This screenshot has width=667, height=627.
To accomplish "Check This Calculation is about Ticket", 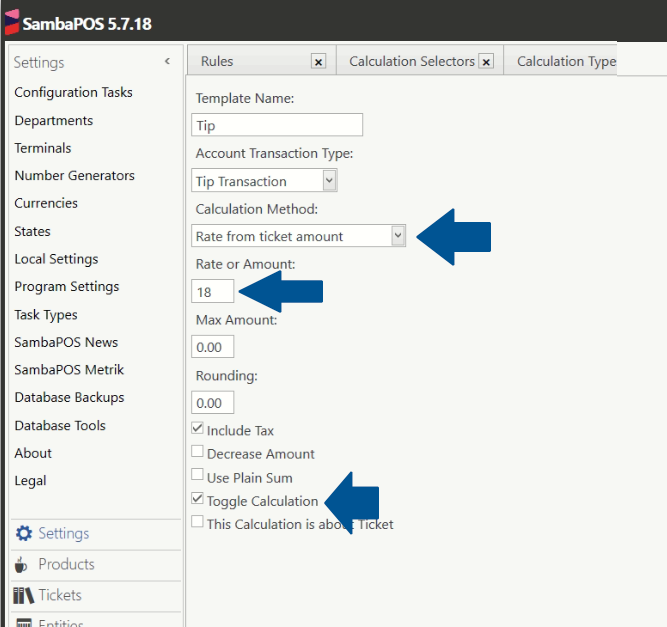I will tap(197, 522).
